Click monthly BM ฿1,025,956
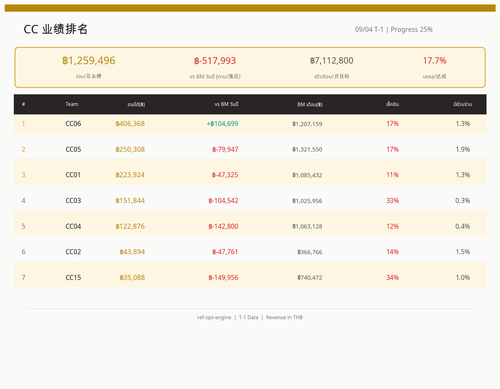500x389 pixels. 307,201
